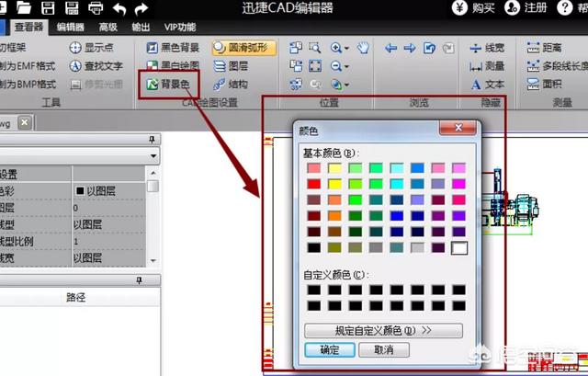The image size is (588, 376).
Task: Click the properties scrollbar up arrow
Action: point(153,173)
